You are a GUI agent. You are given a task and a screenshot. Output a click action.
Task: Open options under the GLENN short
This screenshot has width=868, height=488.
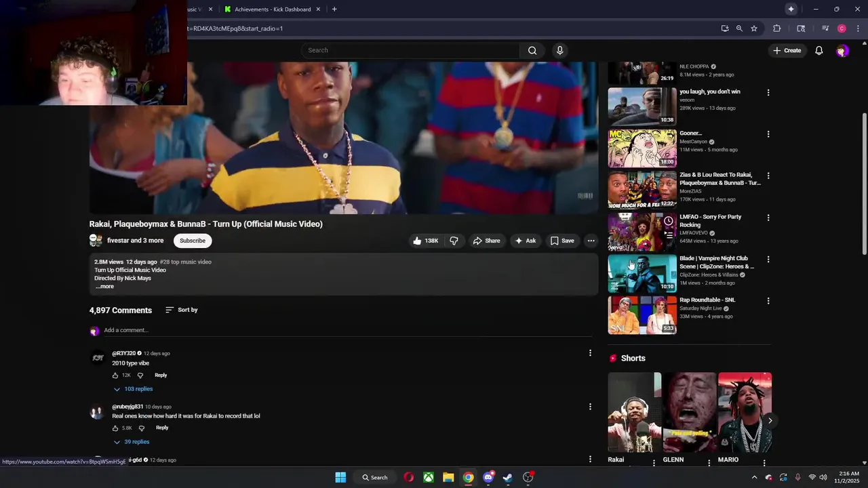[x=709, y=463]
